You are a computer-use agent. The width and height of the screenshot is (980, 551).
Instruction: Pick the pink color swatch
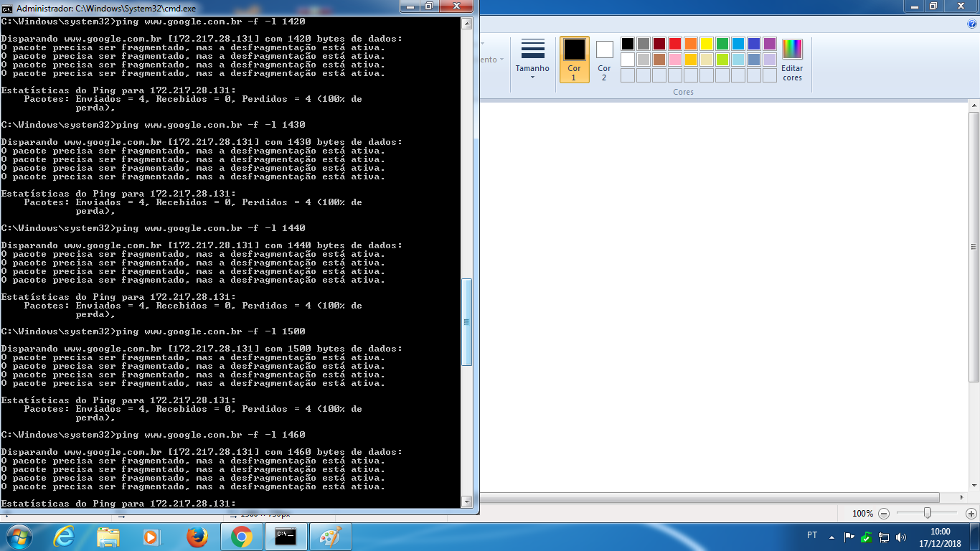675,60
